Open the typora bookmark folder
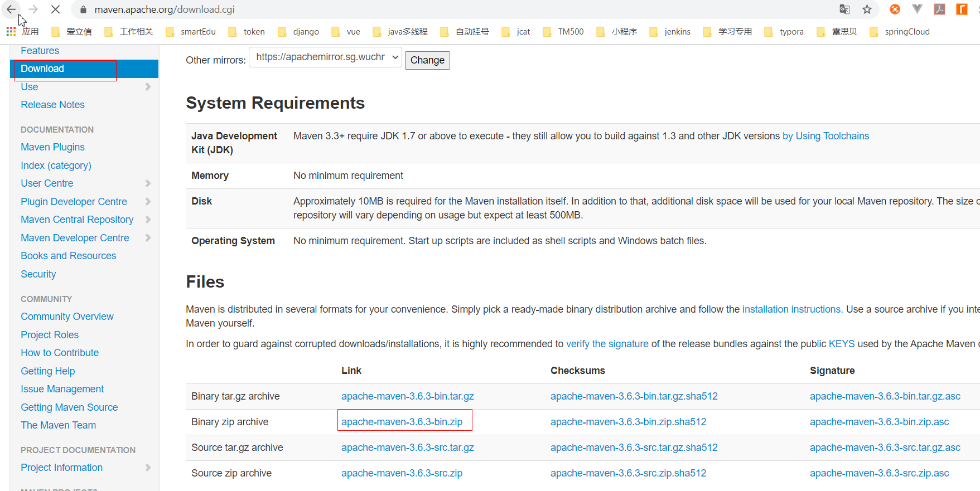Viewport: 980px width, 491px height. pyautogui.click(x=784, y=32)
